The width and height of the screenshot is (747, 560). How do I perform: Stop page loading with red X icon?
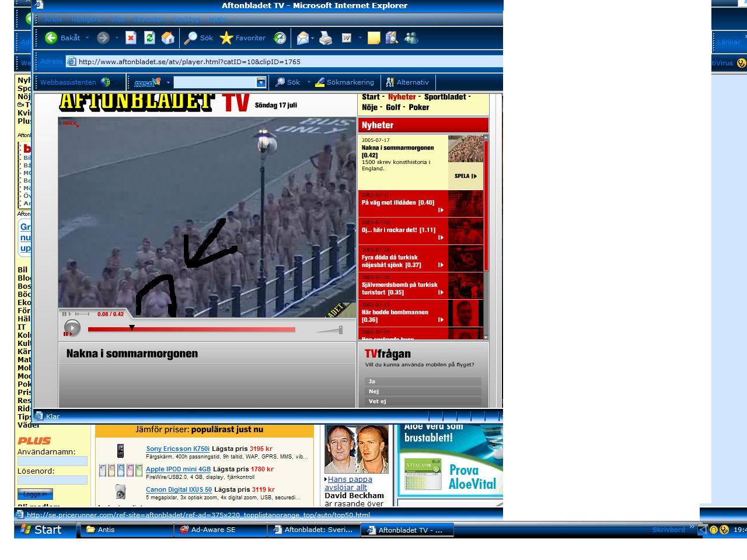tap(131, 38)
